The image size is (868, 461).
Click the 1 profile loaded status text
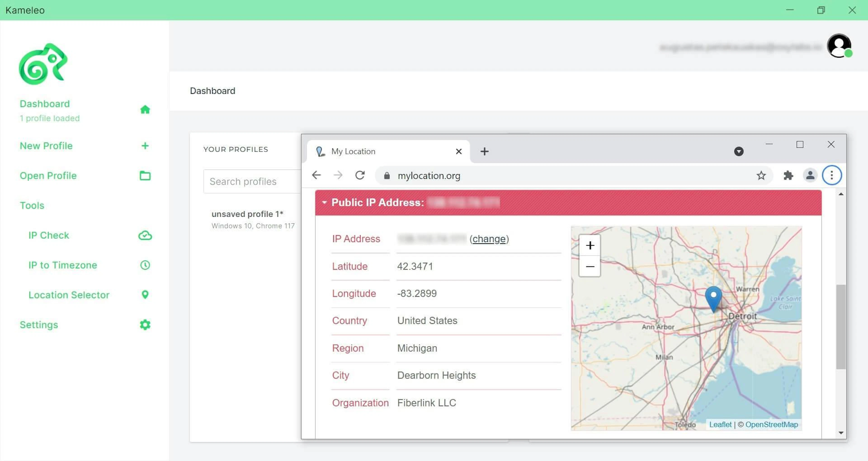tap(50, 118)
